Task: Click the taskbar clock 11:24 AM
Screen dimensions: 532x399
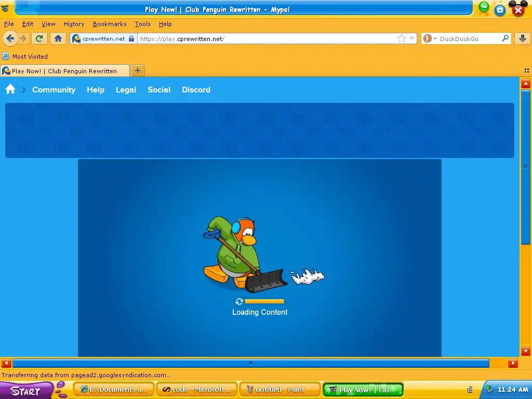Action: pos(513,390)
